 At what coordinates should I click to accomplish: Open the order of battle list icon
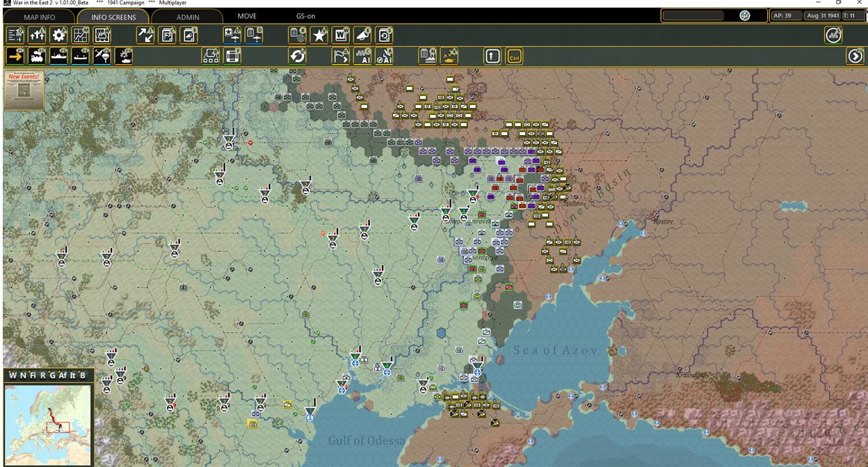tap(15, 35)
